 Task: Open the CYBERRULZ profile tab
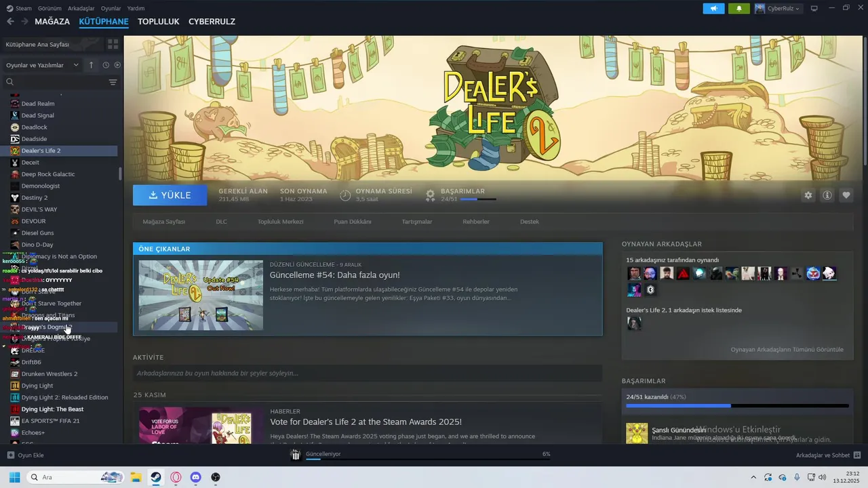212,22
